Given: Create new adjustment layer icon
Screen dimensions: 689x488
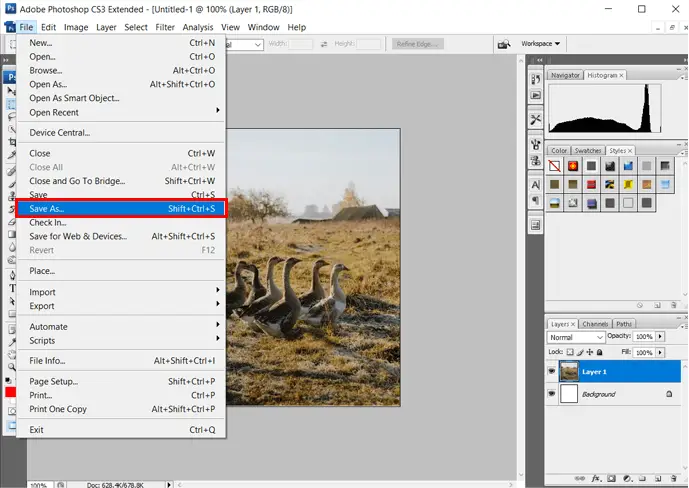Looking at the screenshot, I should coord(627,478).
